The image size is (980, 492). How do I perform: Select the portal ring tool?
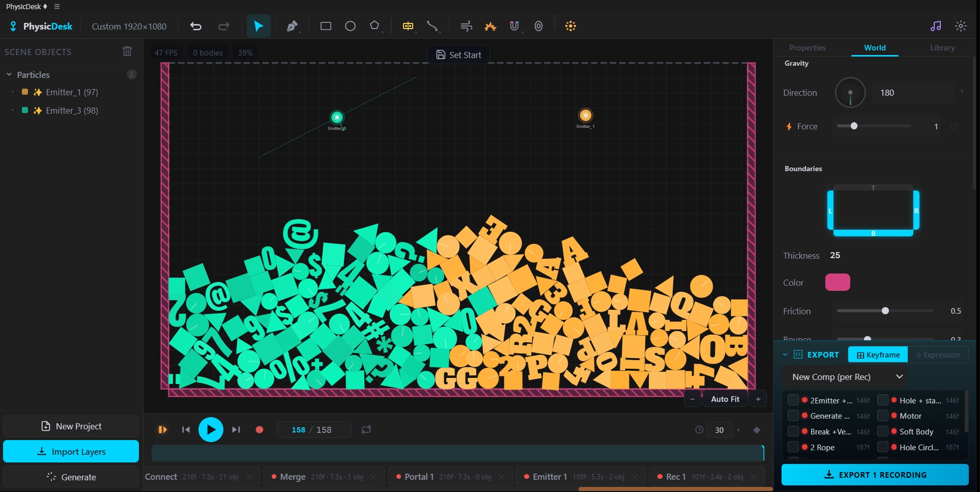coord(538,26)
